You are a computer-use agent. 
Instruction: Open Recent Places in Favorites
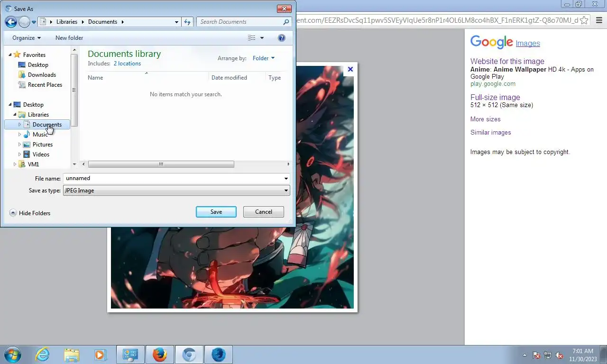tap(45, 85)
